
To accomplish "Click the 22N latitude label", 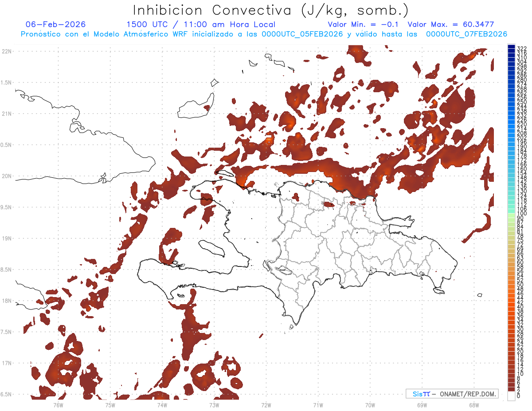I will point(7,51).
